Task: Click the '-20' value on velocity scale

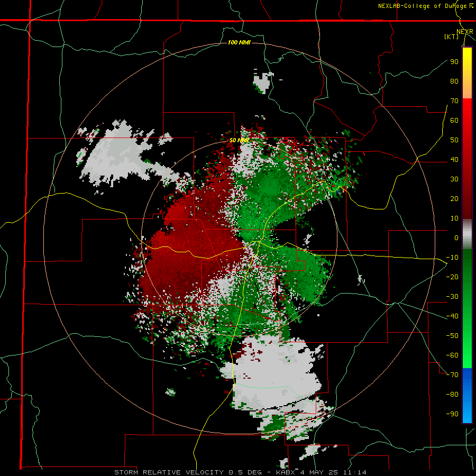Action: (452, 277)
